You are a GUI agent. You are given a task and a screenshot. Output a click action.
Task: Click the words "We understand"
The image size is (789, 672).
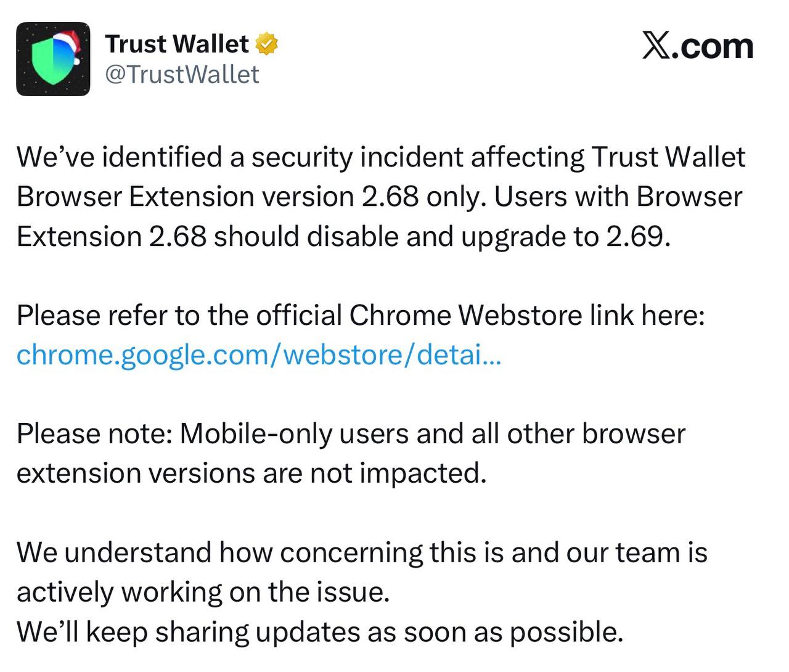[113, 552]
